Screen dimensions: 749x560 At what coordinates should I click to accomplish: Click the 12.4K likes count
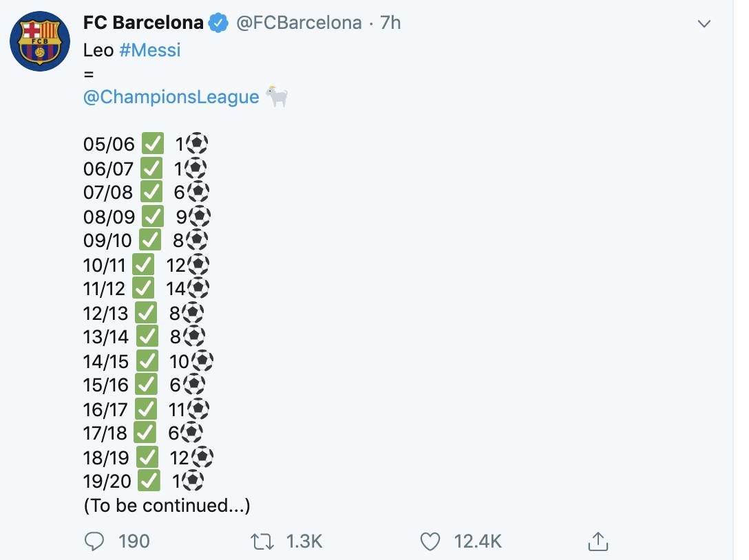tap(478, 541)
